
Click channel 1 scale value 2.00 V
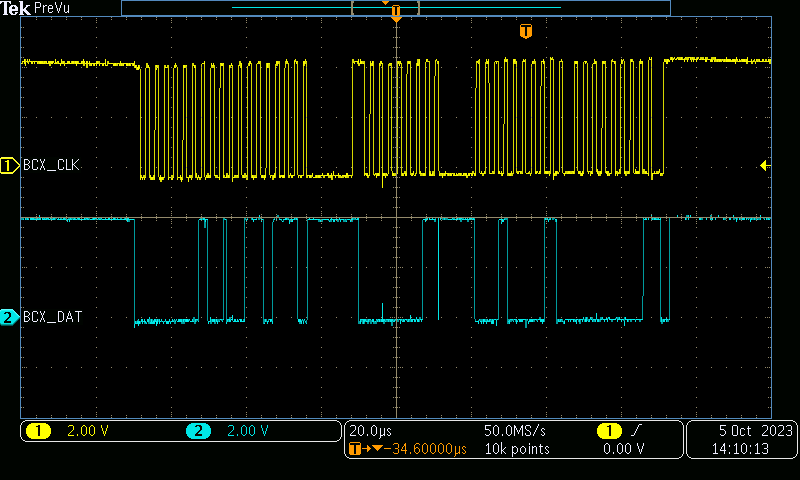(x=88, y=431)
